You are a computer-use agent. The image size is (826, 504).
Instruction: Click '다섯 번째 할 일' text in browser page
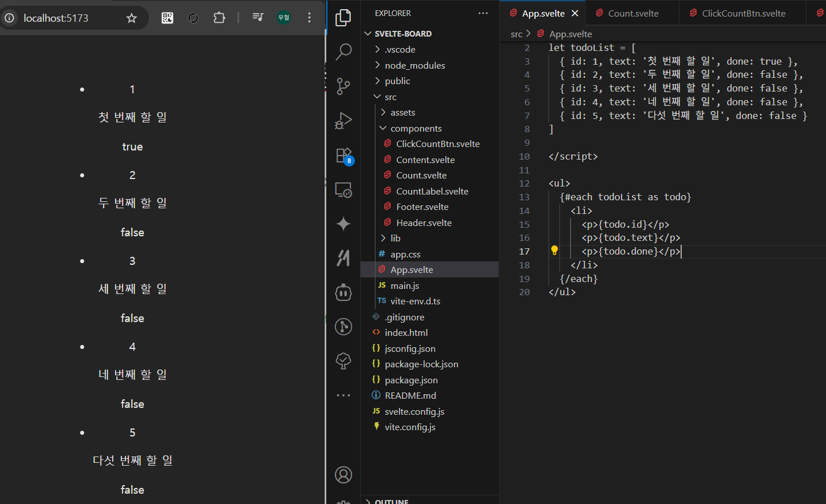coord(132,460)
